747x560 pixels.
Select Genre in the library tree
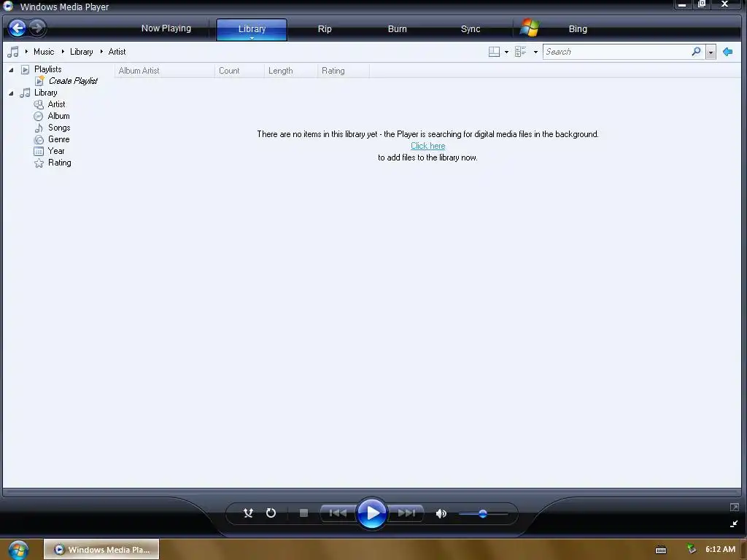pos(58,139)
